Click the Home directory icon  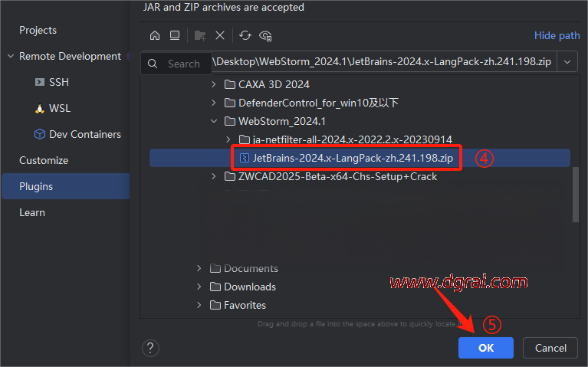(x=155, y=35)
